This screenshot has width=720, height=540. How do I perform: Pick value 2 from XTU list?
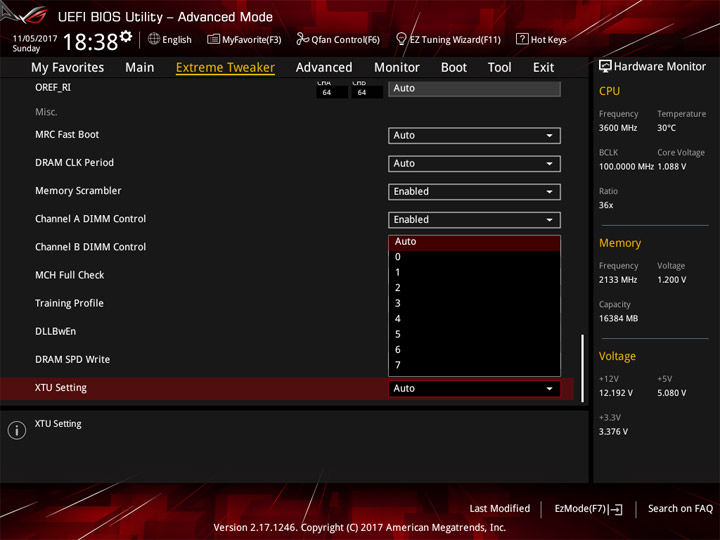pyautogui.click(x=474, y=288)
